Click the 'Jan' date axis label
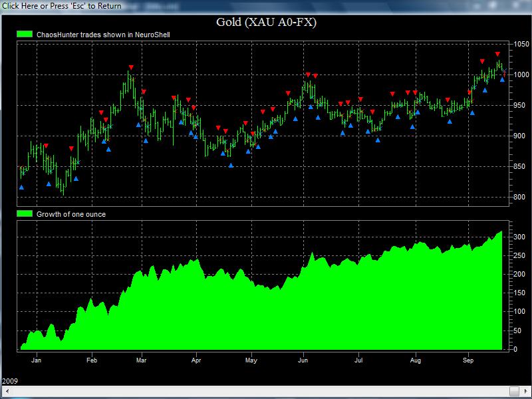 click(37, 360)
